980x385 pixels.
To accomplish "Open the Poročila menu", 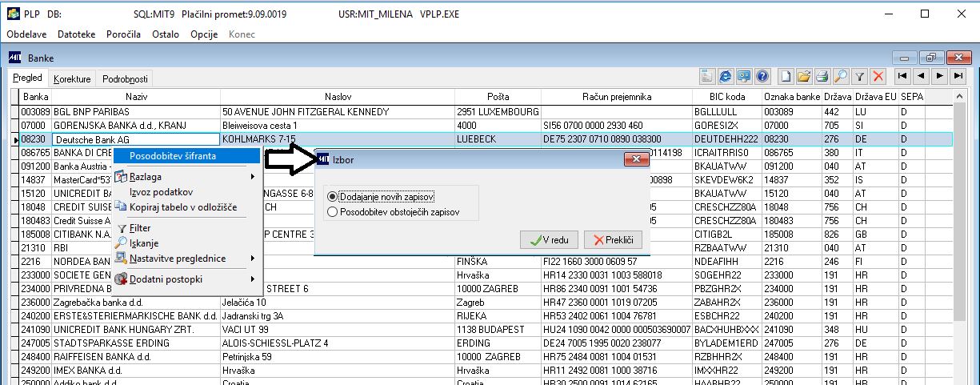I will pyautogui.click(x=122, y=34).
